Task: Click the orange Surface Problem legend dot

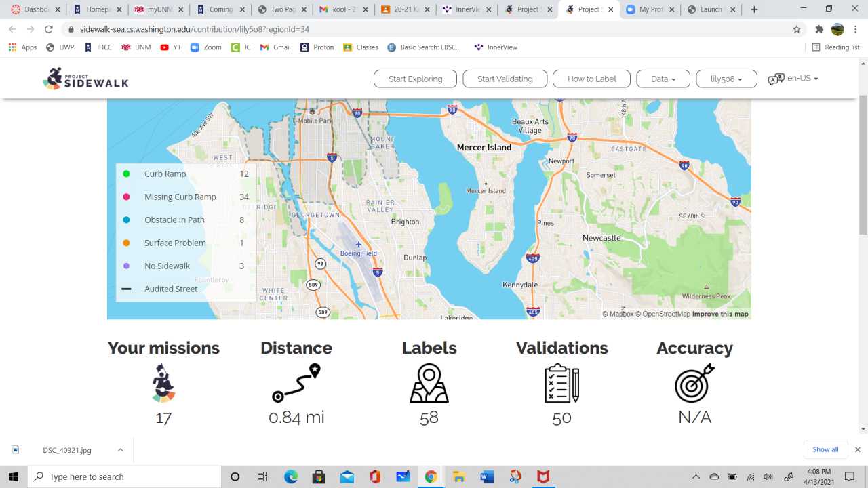Action: click(x=126, y=243)
